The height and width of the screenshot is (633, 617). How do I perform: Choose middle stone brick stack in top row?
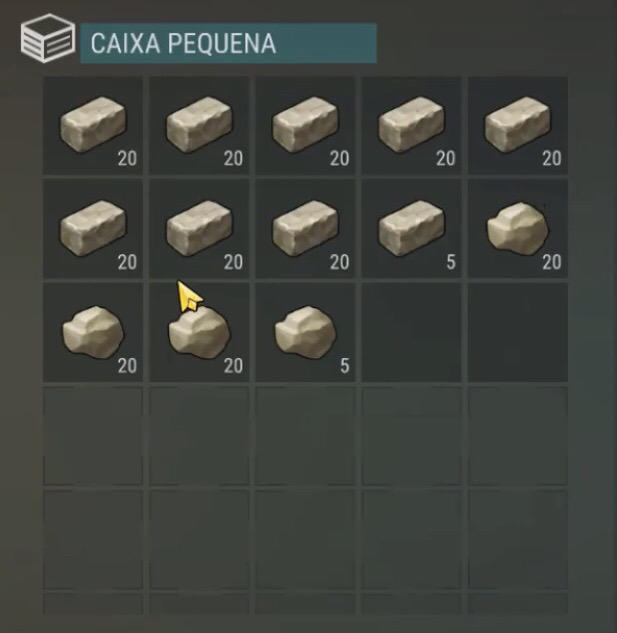coord(305,126)
